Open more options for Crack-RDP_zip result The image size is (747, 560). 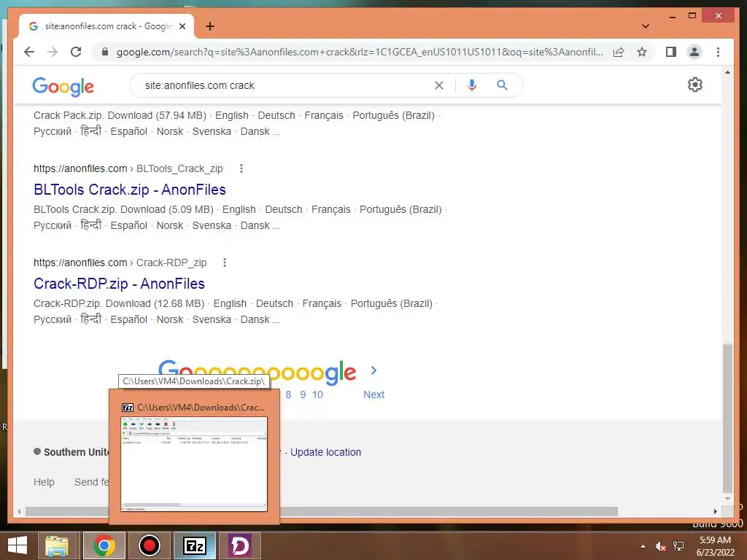coord(225,262)
